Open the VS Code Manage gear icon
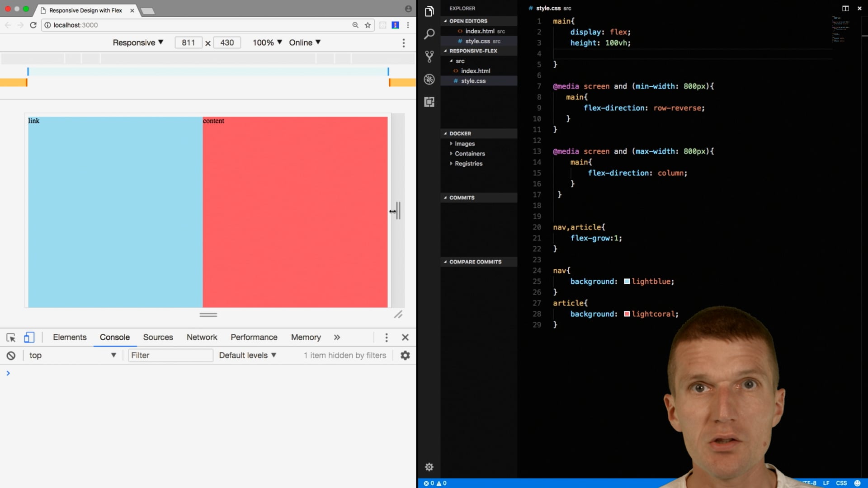Viewport: 868px width, 488px height. click(429, 467)
